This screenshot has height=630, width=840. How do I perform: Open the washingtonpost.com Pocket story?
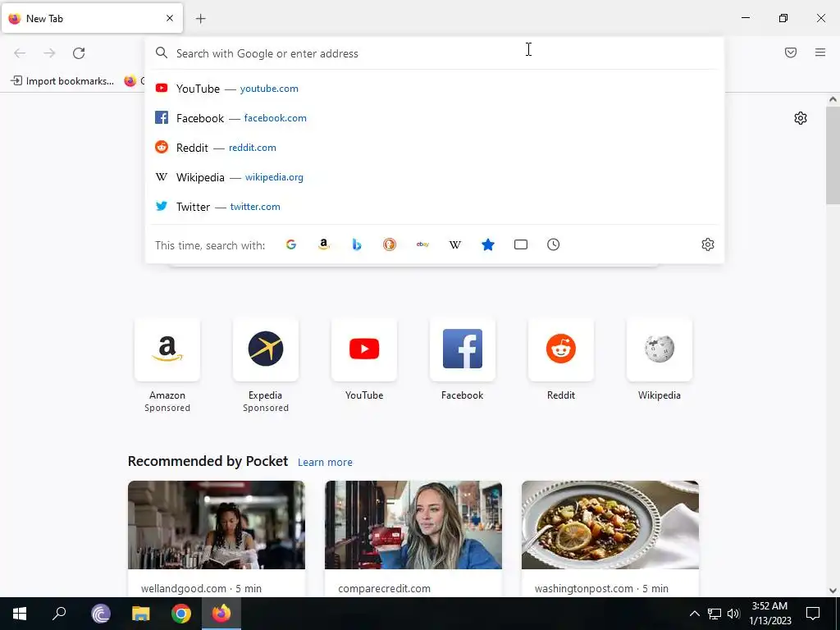(x=610, y=538)
